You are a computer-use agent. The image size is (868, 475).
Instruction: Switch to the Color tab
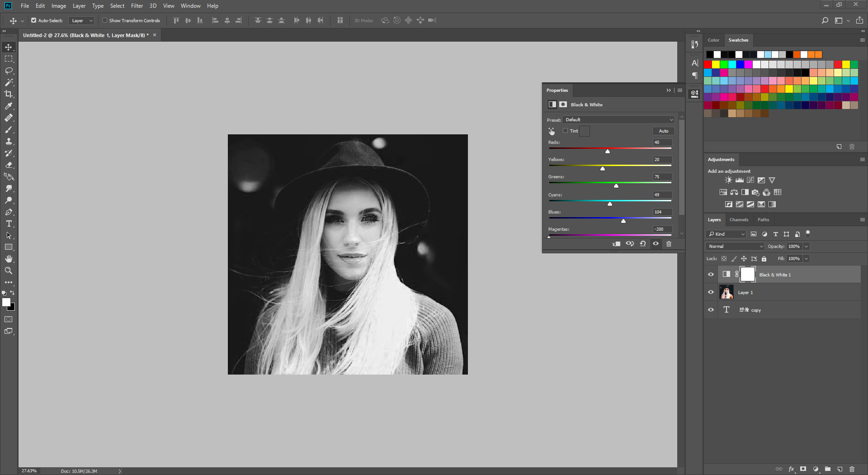[713, 40]
